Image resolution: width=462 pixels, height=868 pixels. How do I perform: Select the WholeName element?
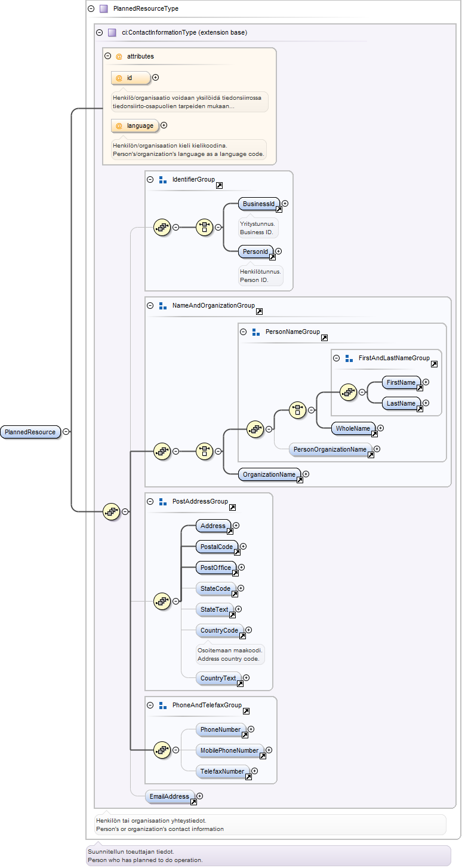tap(353, 428)
